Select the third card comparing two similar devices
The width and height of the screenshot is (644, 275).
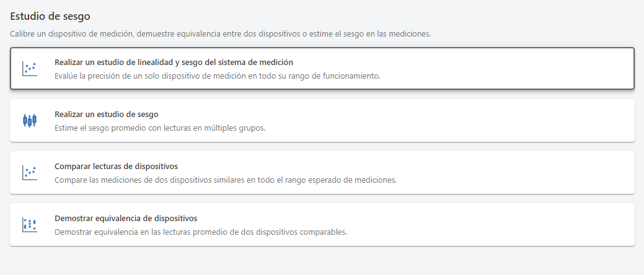pyautogui.click(x=496, y=173)
